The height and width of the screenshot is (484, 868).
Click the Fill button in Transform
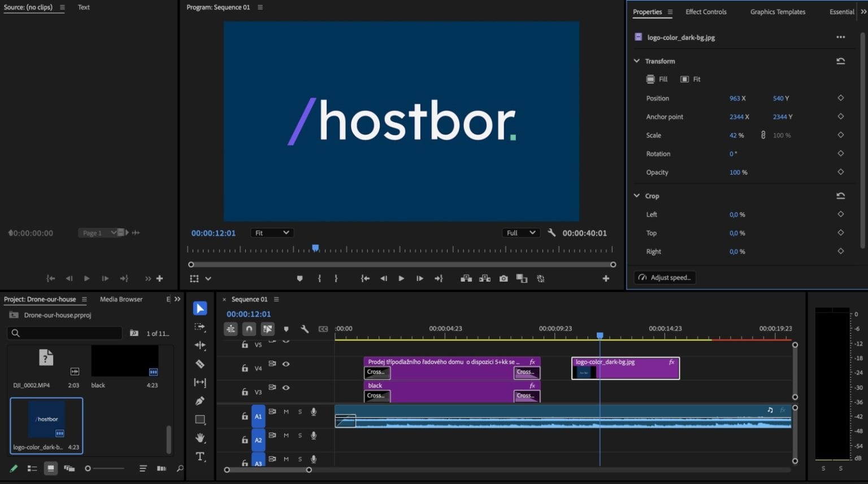(x=657, y=79)
